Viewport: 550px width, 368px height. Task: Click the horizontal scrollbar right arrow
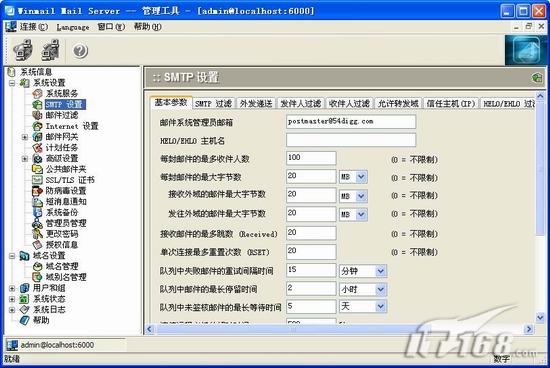click(529, 329)
